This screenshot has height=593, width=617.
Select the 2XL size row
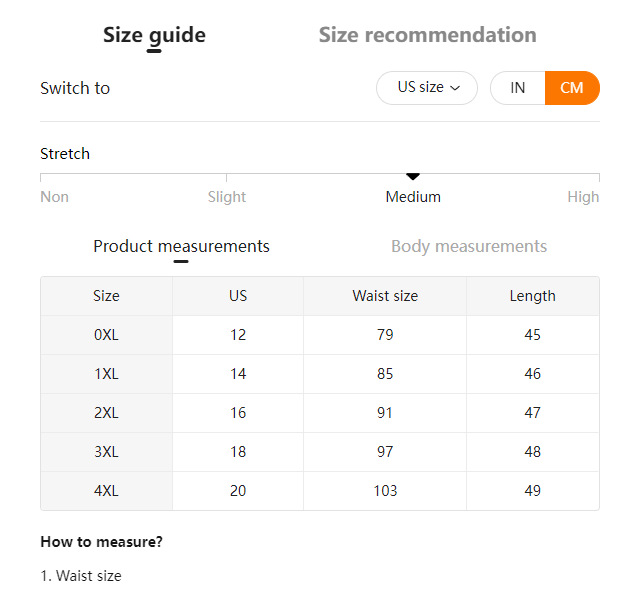pyautogui.click(x=106, y=413)
